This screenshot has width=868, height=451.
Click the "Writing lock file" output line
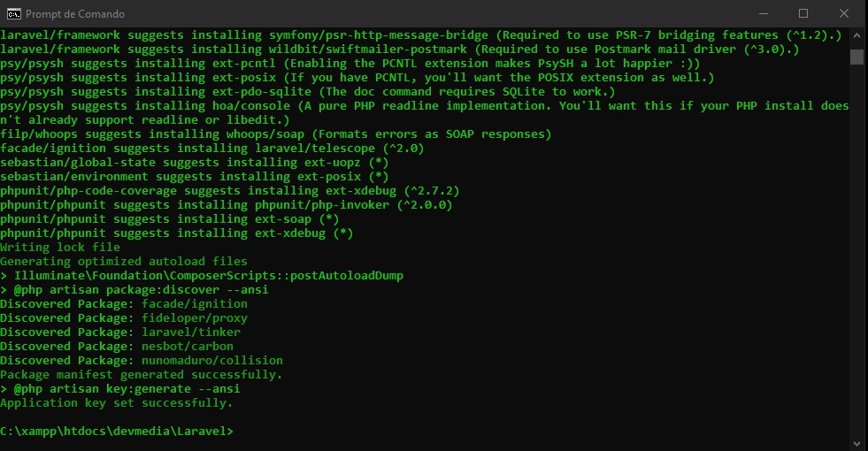pyautogui.click(x=60, y=248)
